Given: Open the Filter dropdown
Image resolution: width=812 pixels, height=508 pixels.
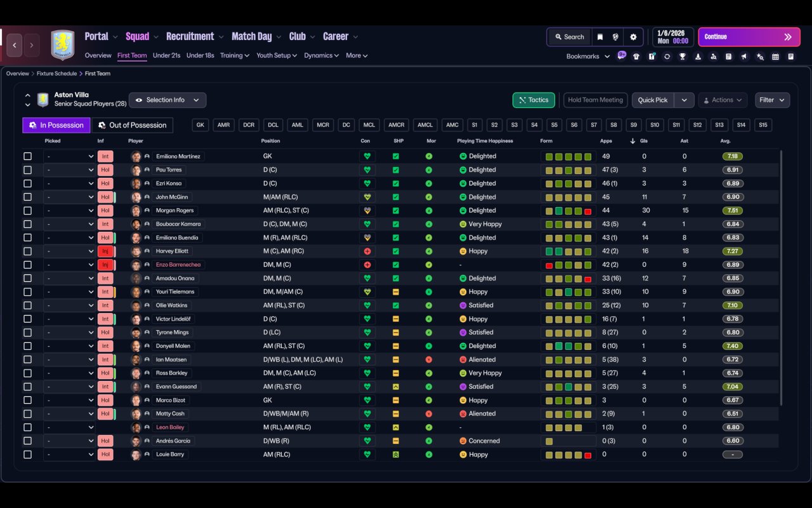Looking at the screenshot, I should tap(772, 100).
